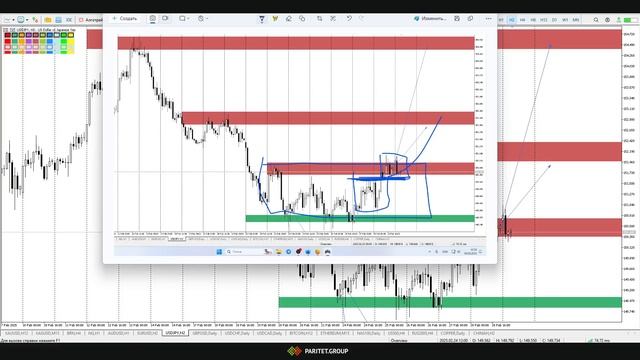Image resolution: width=640 pixels, height=360 pixels.
Task: Activate the image crop tool
Action: pos(320,19)
